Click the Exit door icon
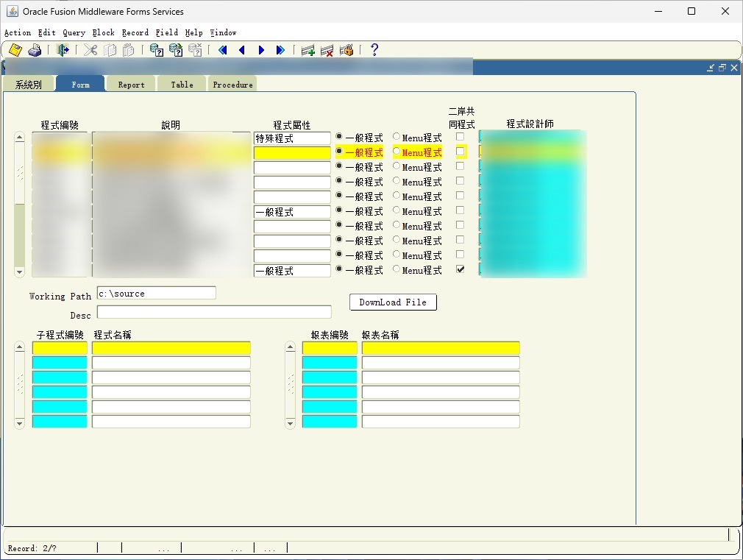Image resolution: width=743 pixels, height=560 pixels. click(64, 50)
